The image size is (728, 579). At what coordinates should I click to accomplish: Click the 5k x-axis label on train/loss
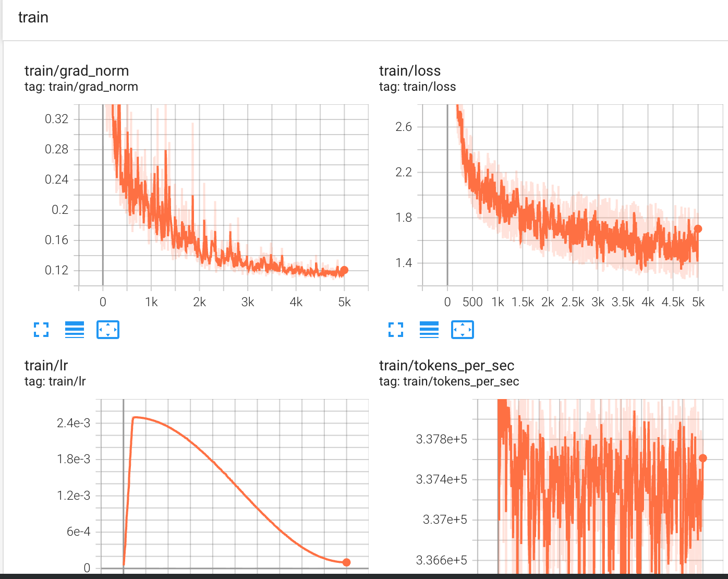click(698, 301)
